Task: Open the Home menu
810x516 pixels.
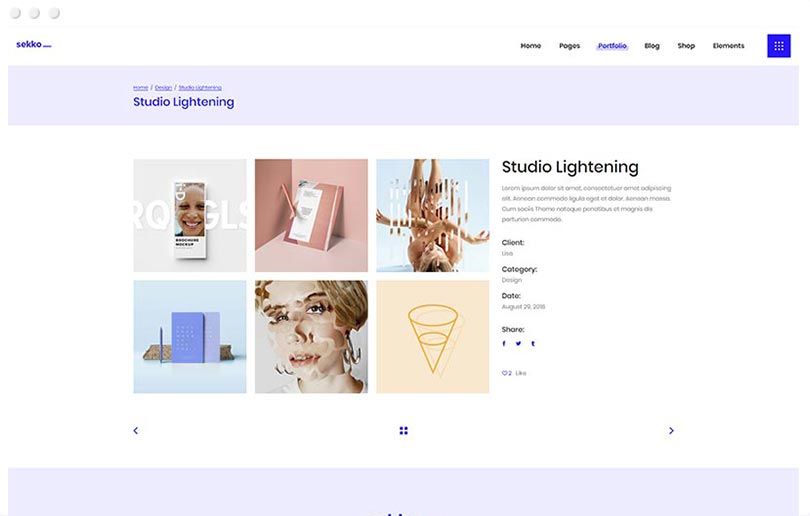Action: pyautogui.click(x=530, y=46)
